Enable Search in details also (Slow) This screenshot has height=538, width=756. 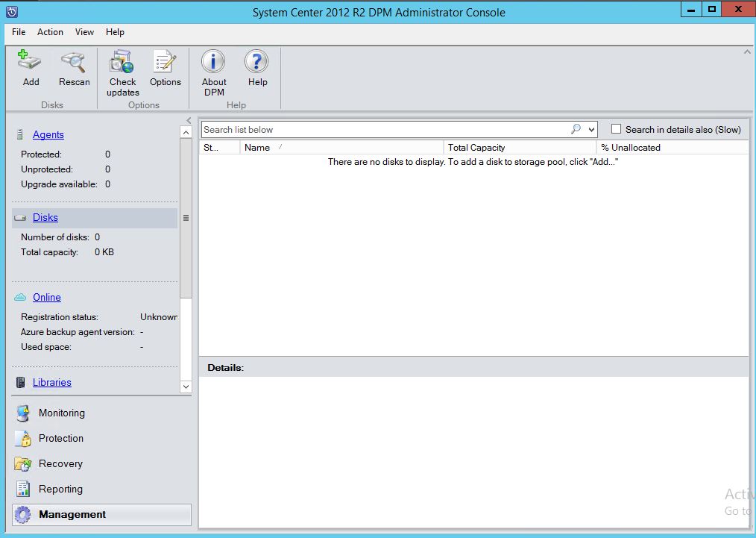coord(616,129)
